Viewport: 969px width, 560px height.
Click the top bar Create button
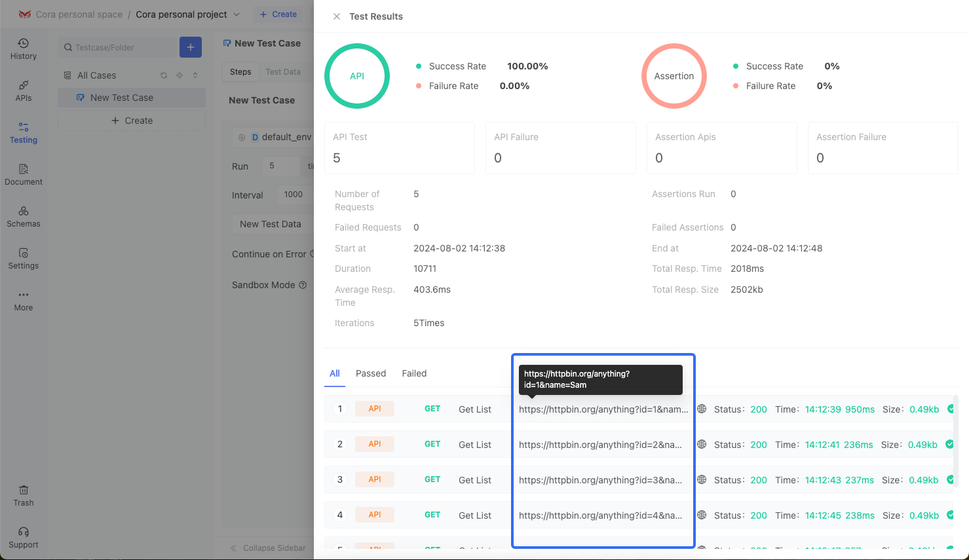278,14
